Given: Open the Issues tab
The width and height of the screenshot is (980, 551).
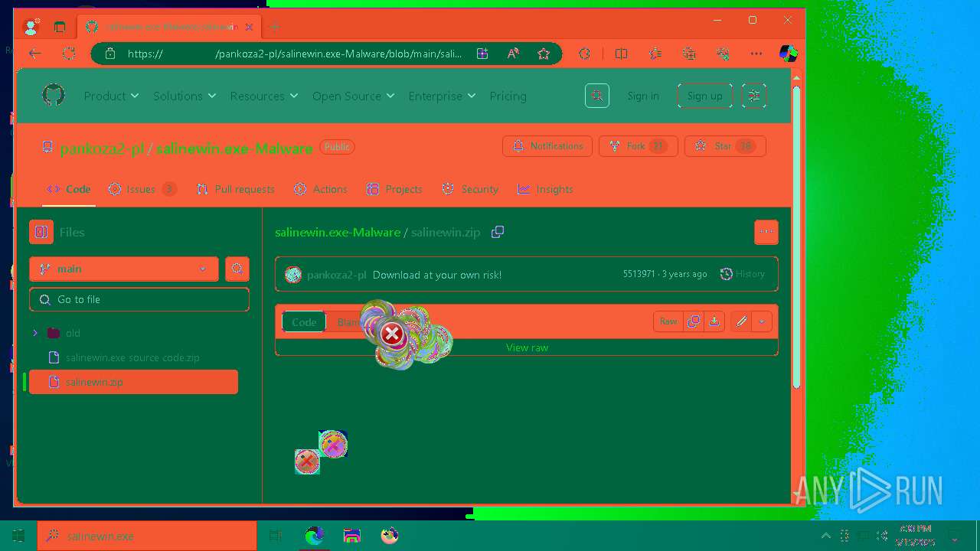Looking at the screenshot, I should click(x=142, y=189).
